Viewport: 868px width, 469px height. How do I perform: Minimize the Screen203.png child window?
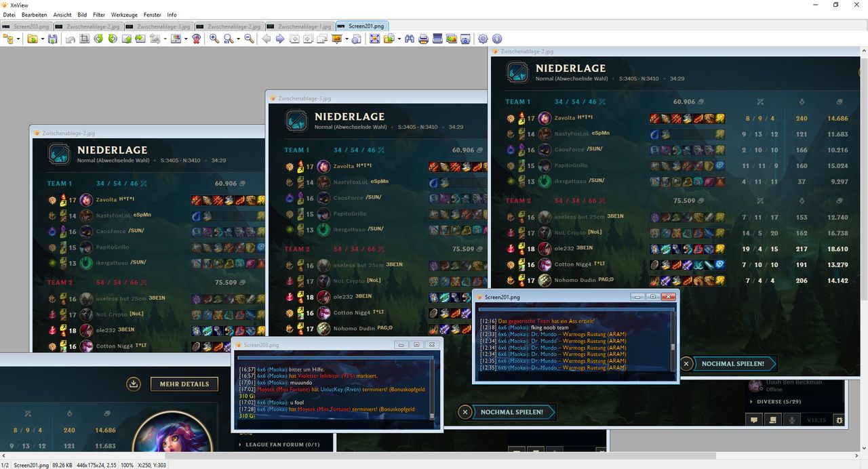coord(401,345)
